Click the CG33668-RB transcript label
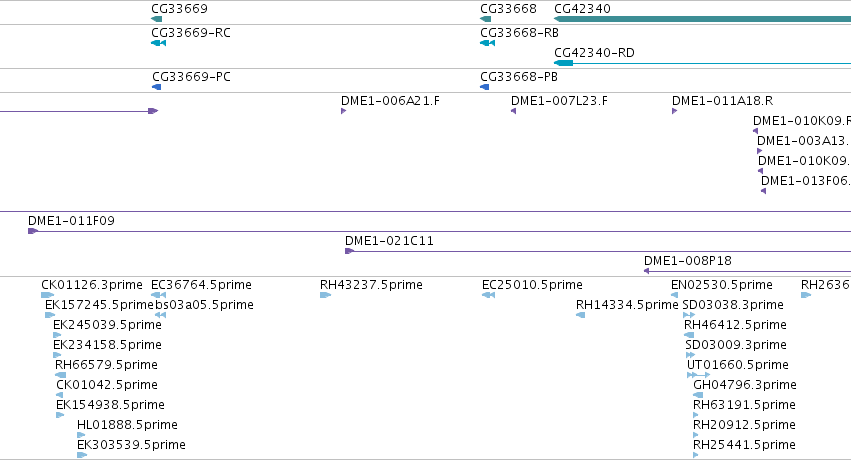The width and height of the screenshot is (851, 460). pos(519,33)
